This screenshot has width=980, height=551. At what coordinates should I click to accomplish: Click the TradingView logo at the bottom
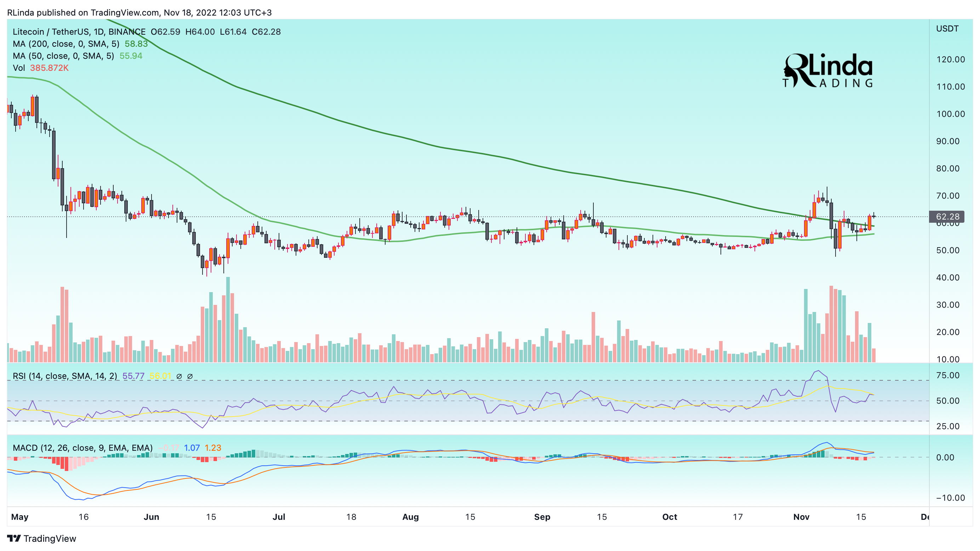click(42, 539)
